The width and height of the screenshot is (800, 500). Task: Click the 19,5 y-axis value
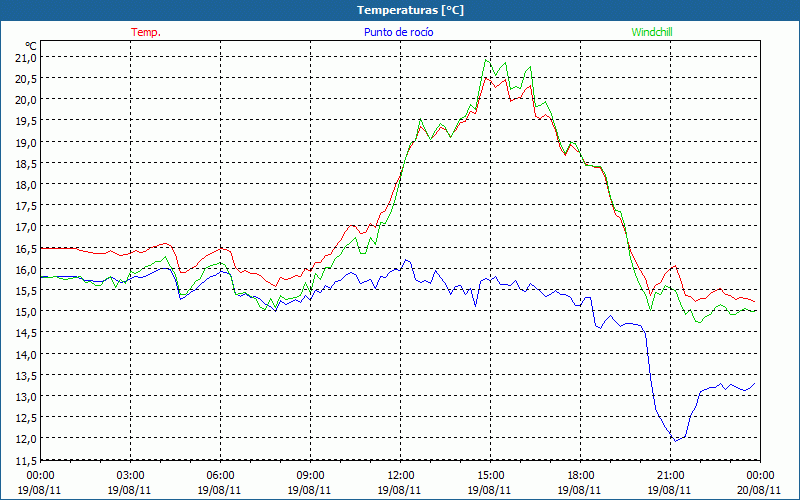(x=27, y=121)
